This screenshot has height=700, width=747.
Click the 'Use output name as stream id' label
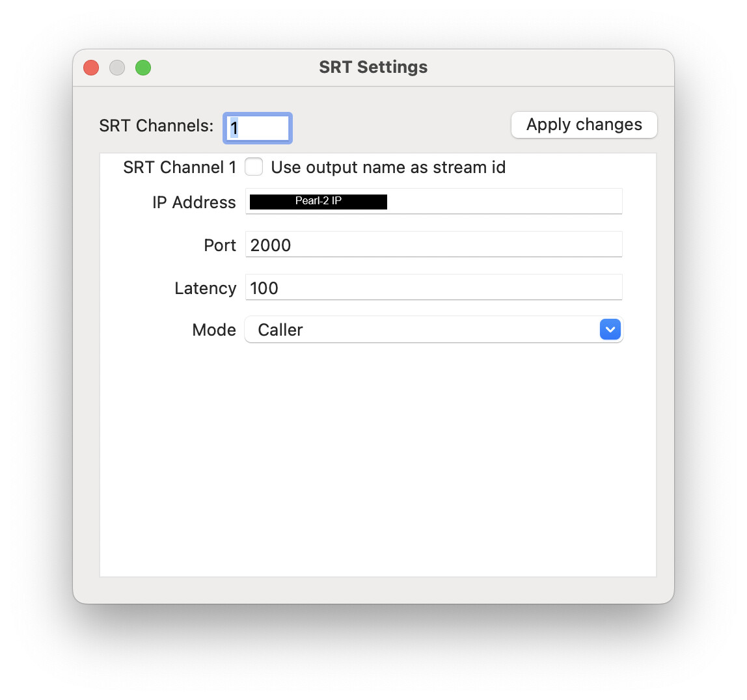coord(388,167)
